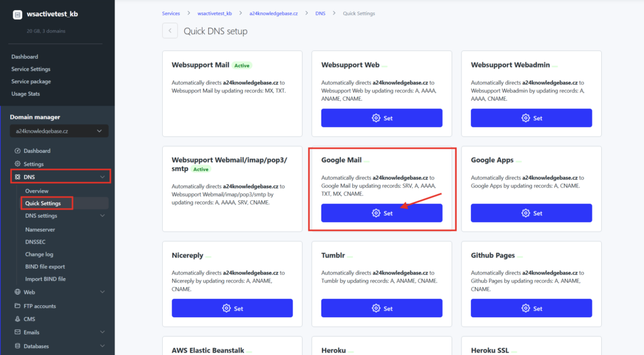Expand the Emails section chevron
Viewport: 644px width, 355px height.
[103, 332]
